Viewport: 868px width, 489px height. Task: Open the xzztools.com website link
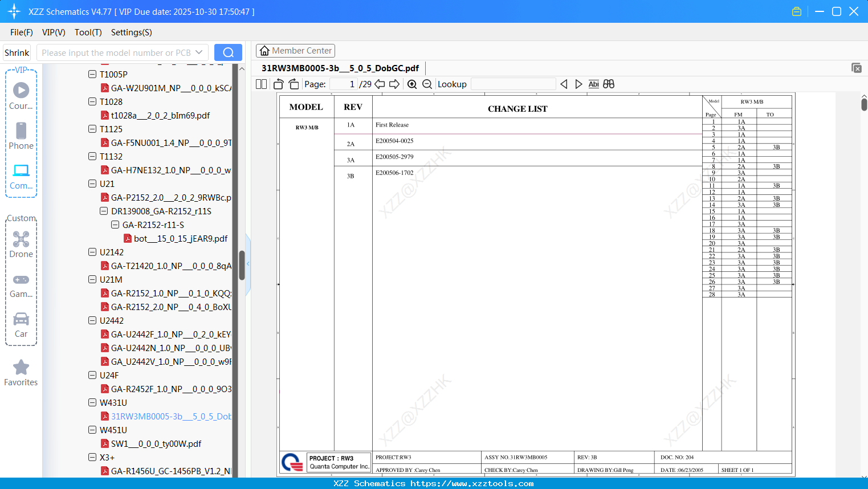click(x=472, y=483)
